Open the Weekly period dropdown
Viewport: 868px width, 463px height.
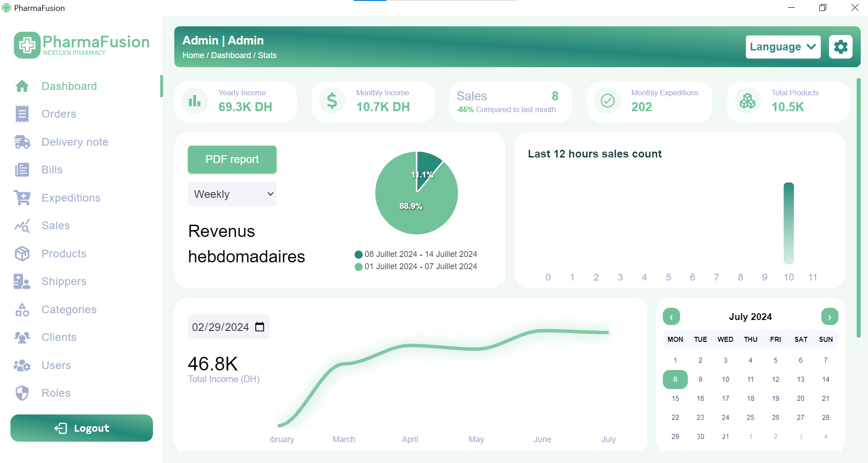point(232,194)
